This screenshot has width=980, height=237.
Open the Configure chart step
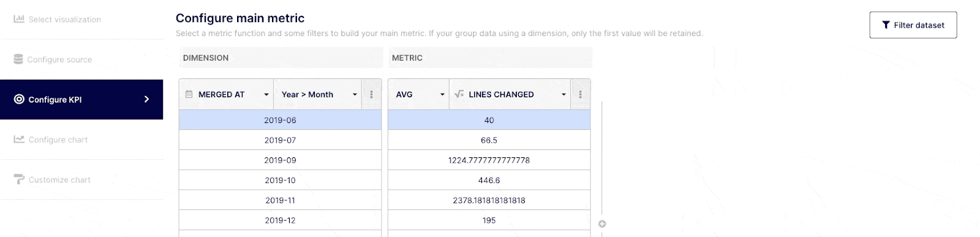[81, 140]
